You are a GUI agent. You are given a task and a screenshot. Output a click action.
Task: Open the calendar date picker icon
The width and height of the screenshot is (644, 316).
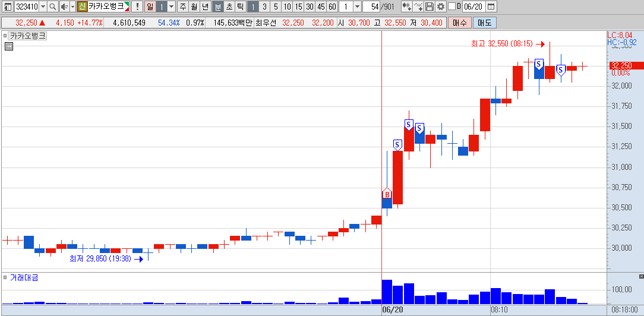tap(491, 7)
